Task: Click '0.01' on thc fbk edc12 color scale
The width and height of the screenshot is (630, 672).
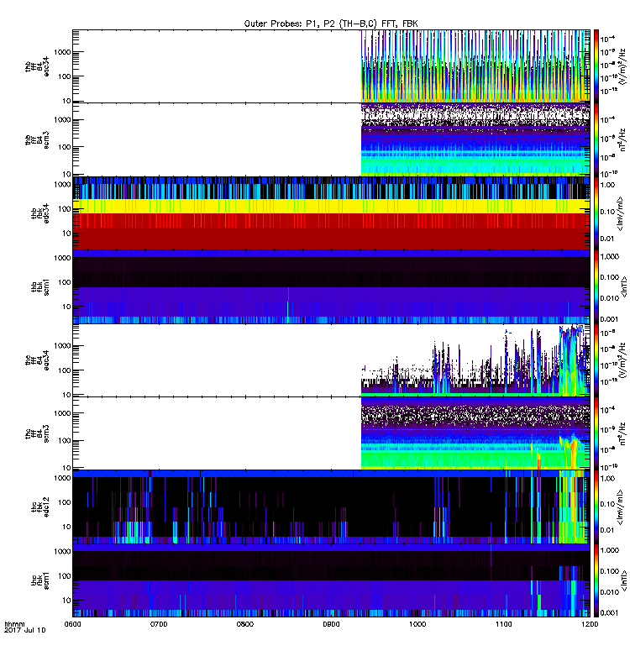Action: 607,530
